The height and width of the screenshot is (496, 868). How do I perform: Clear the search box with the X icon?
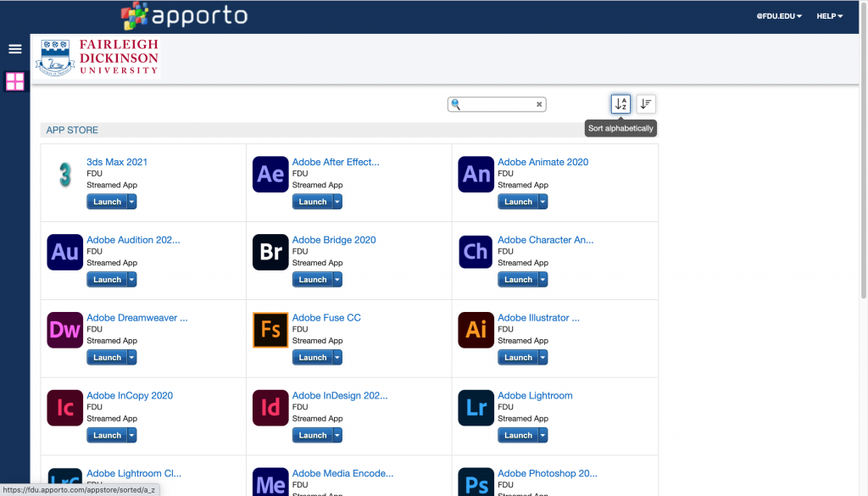[x=539, y=104]
